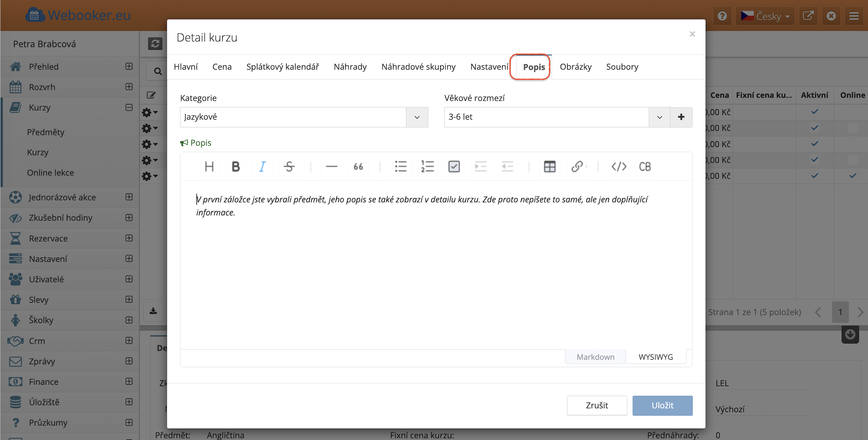Create an unordered bullet list

click(x=401, y=167)
